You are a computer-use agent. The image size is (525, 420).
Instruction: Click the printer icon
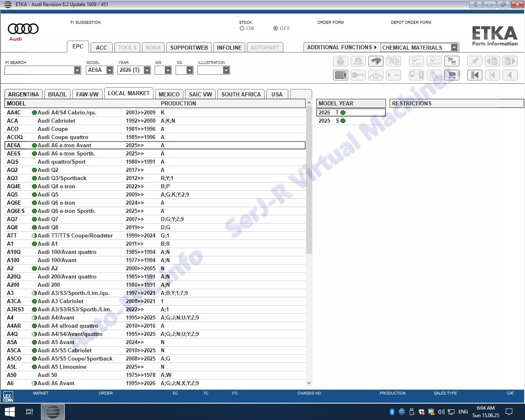(340, 62)
